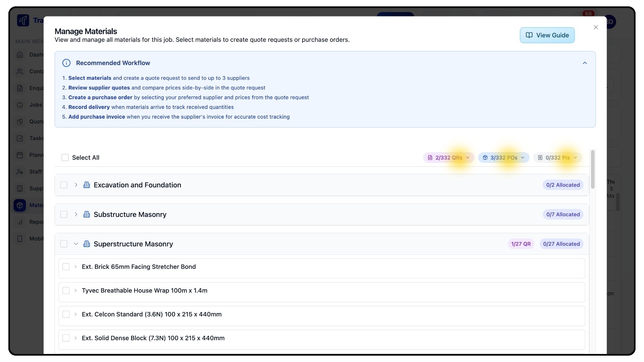Tick the Select All checkbox
This screenshot has width=644, height=362.
coord(65,158)
